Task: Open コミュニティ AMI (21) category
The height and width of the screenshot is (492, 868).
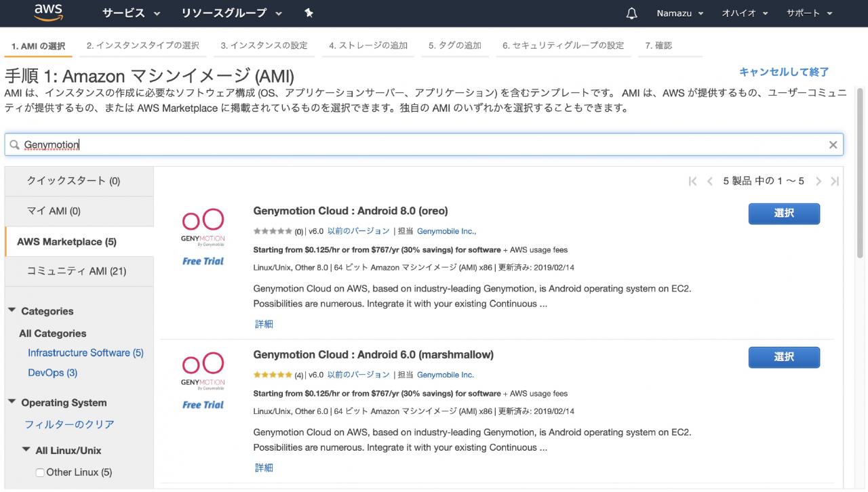Action: 79,271
